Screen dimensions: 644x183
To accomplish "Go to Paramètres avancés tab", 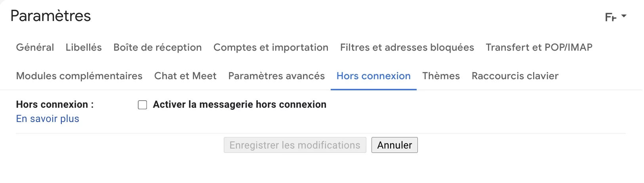I will click(x=276, y=76).
